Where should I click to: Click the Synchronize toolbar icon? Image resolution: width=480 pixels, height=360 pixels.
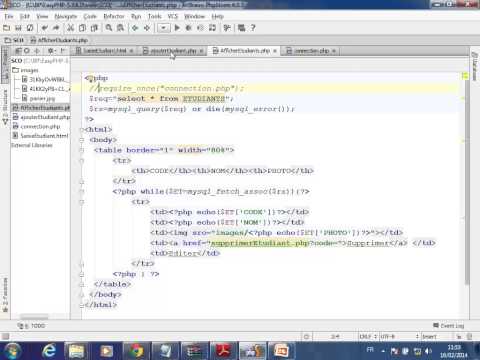30,28
